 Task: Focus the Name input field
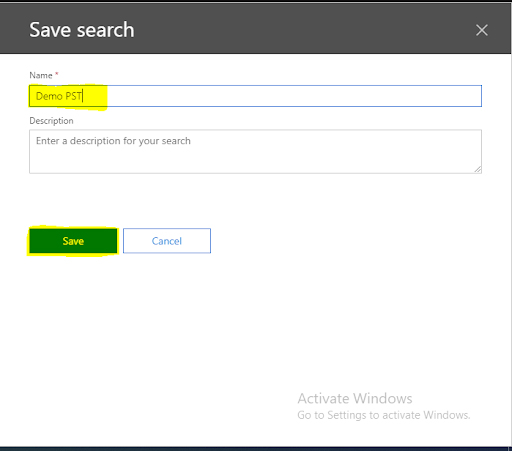(x=255, y=96)
